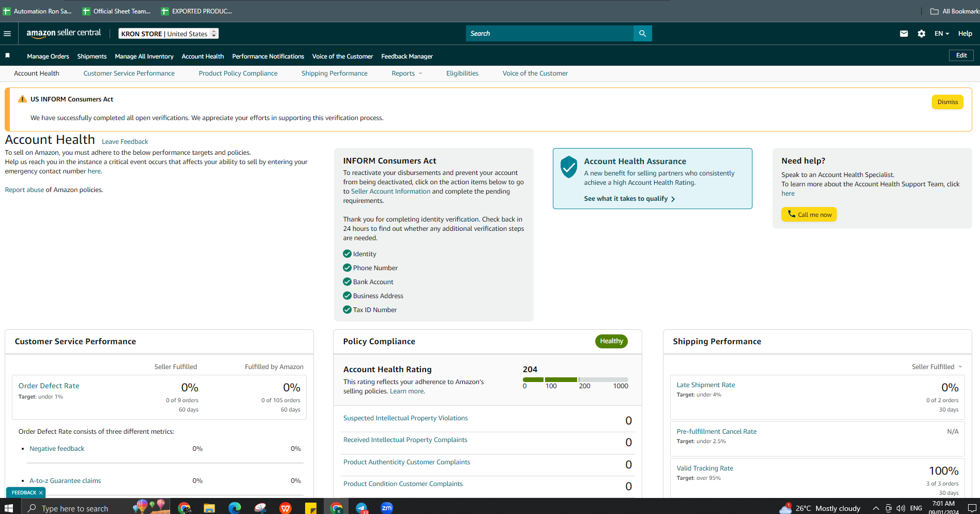Open the All Bookmarks folder
The height and width of the screenshot is (514, 980).
[955, 11]
